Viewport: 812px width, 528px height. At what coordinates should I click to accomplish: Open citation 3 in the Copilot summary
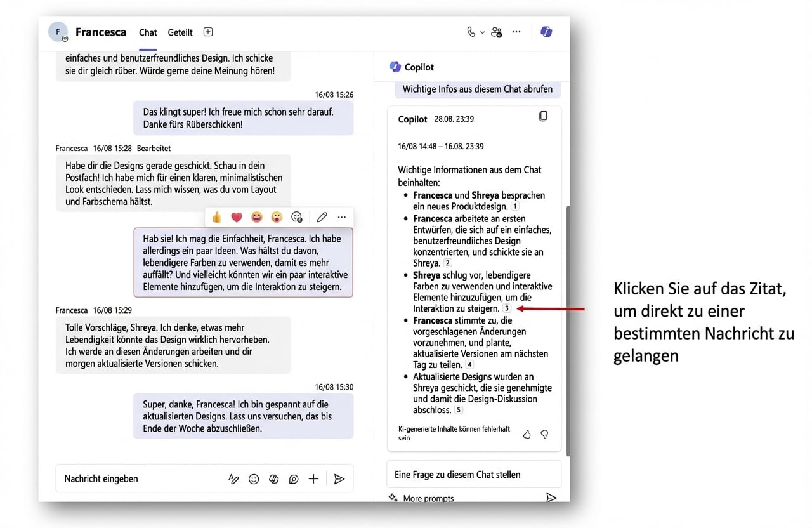[x=506, y=308]
